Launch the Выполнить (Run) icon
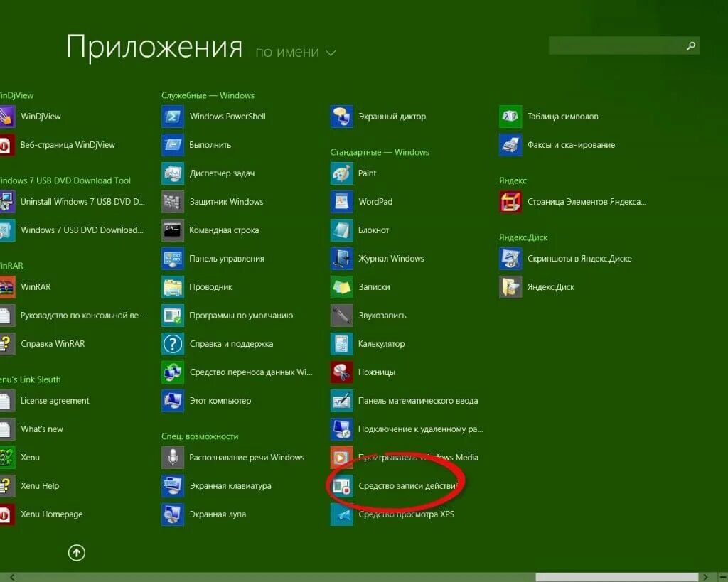Screen dimensions: 728x582 pos(173,145)
